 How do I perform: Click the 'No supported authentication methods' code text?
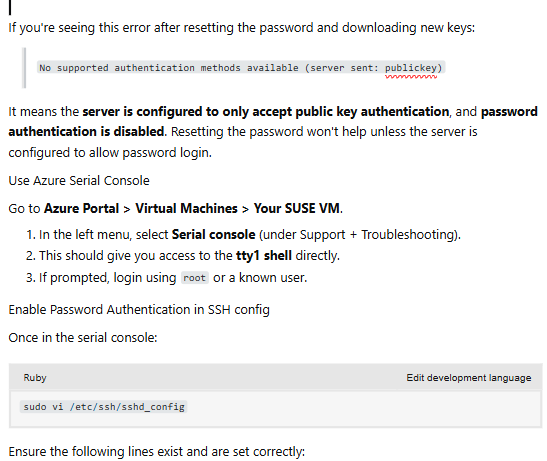(x=140, y=68)
